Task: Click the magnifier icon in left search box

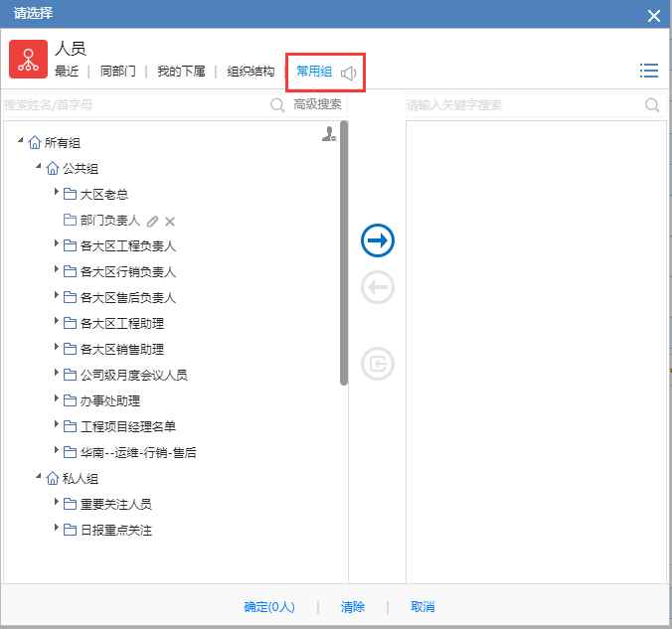Action: [277, 104]
